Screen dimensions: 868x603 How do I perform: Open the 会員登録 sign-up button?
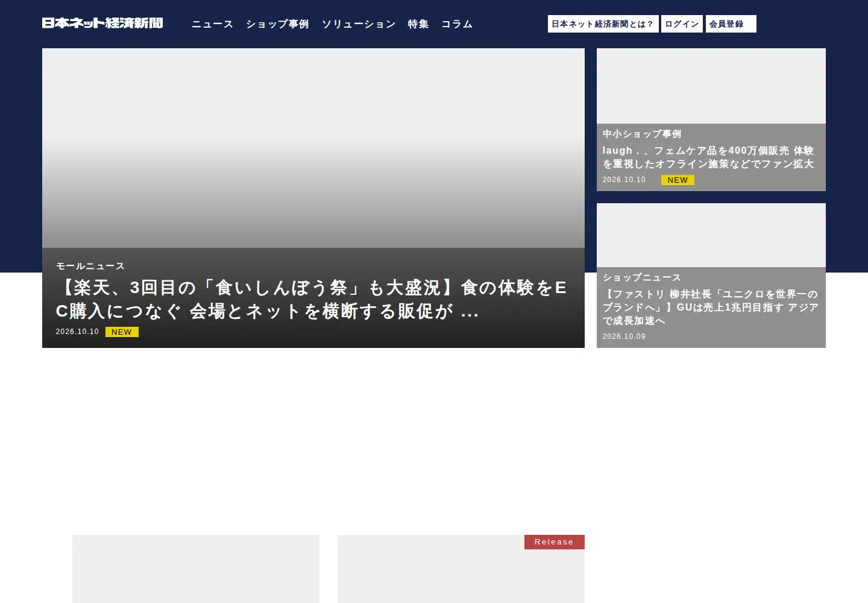tap(731, 24)
